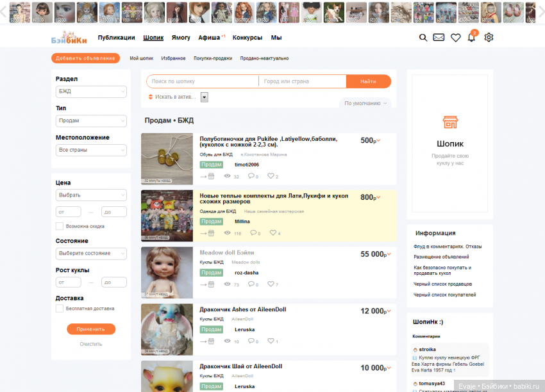Screen dimensions: 545x392
Task: Open messages envelope icon
Action: 439,38
